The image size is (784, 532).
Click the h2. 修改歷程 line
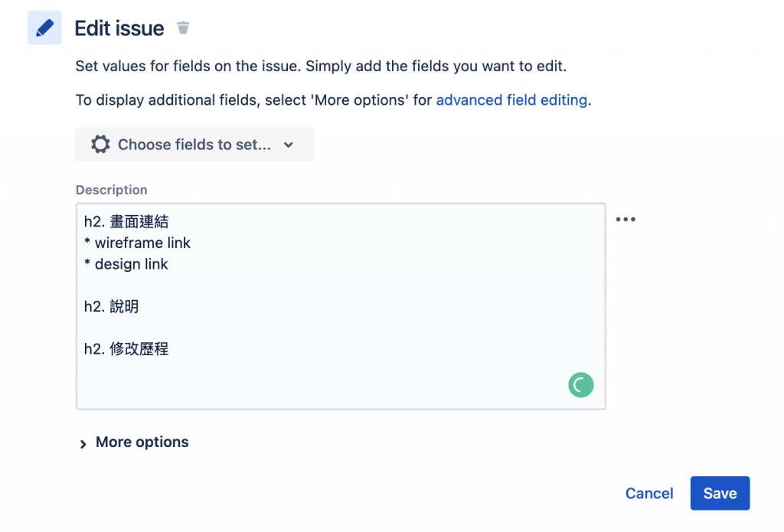pos(126,349)
